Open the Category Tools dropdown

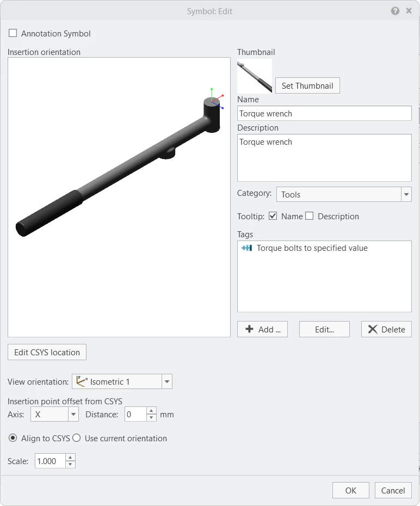[406, 194]
